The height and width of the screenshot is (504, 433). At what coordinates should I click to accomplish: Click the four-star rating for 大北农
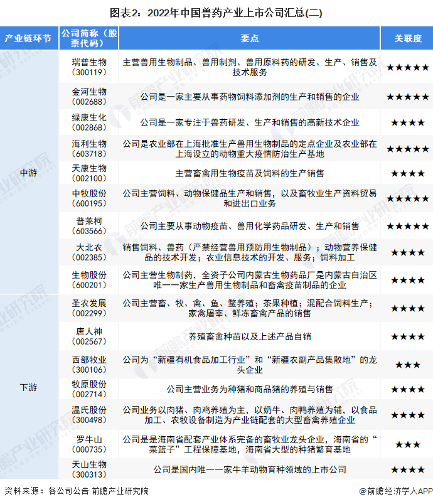click(x=408, y=252)
